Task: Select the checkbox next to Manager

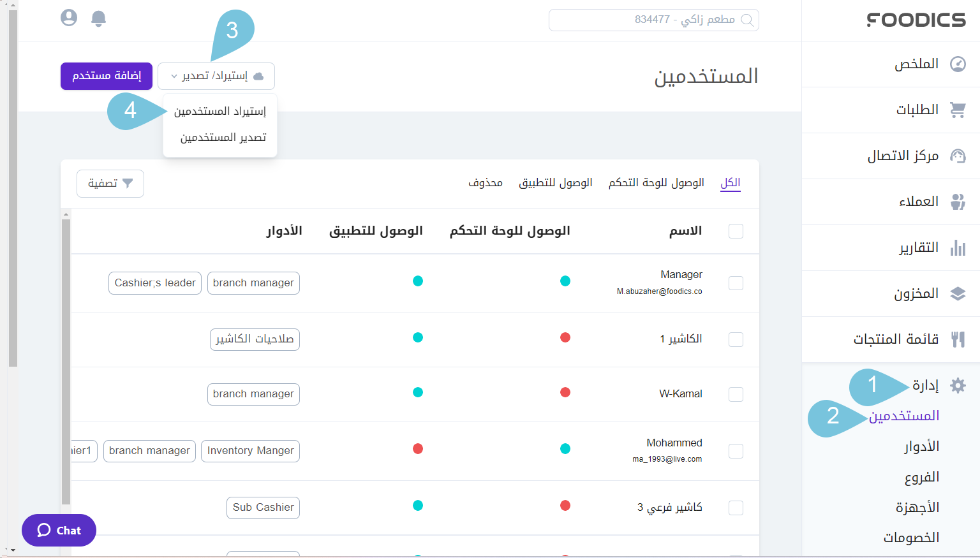Action: click(x=736, y=283)
